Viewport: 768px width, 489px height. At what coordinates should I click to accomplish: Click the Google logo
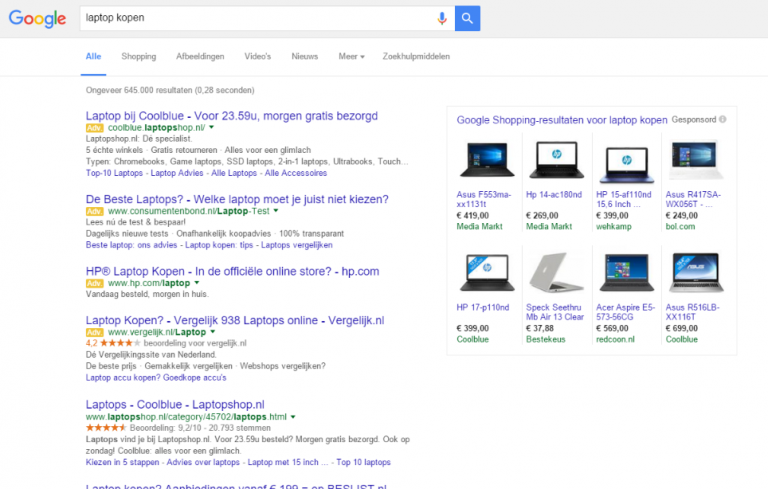pyautogui.click(x=37, y=19)
